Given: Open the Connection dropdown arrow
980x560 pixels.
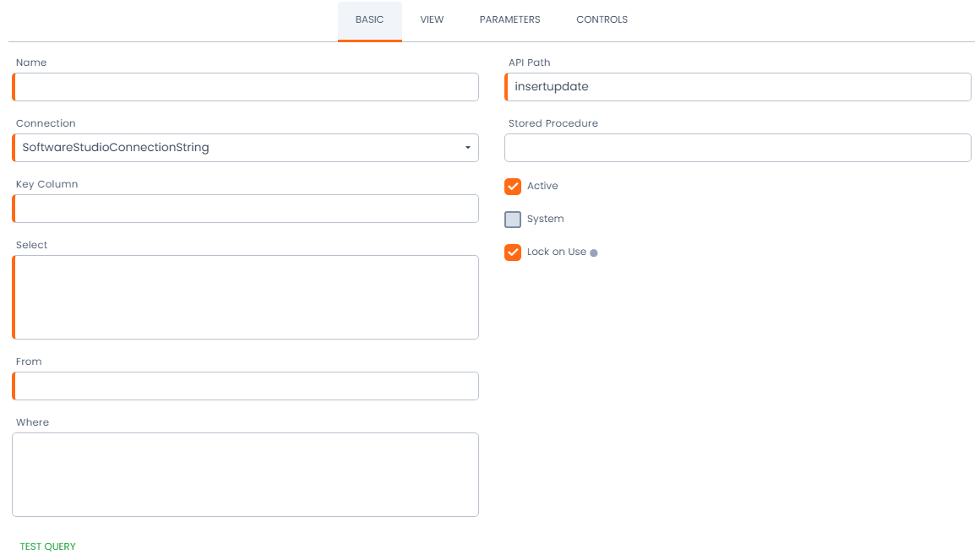Looking at the screenshot, I should [468, 148].
